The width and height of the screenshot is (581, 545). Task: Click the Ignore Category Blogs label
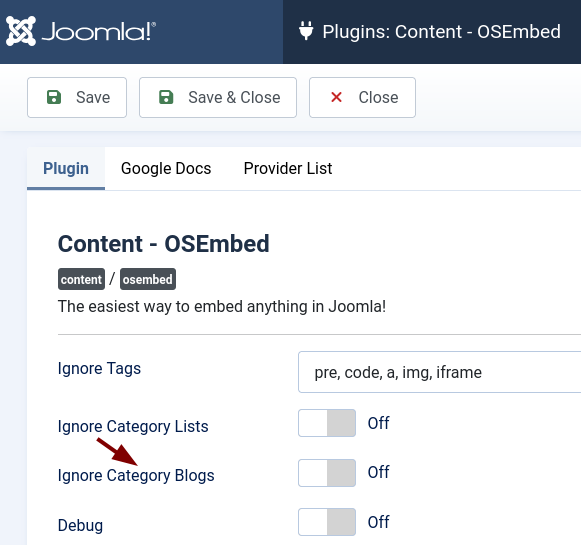136,476
